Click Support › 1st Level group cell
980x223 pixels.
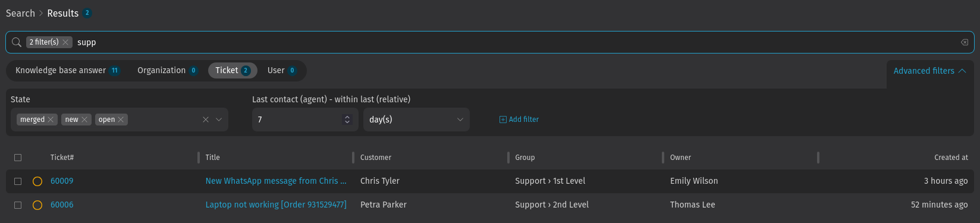click(x=550, y=181)
